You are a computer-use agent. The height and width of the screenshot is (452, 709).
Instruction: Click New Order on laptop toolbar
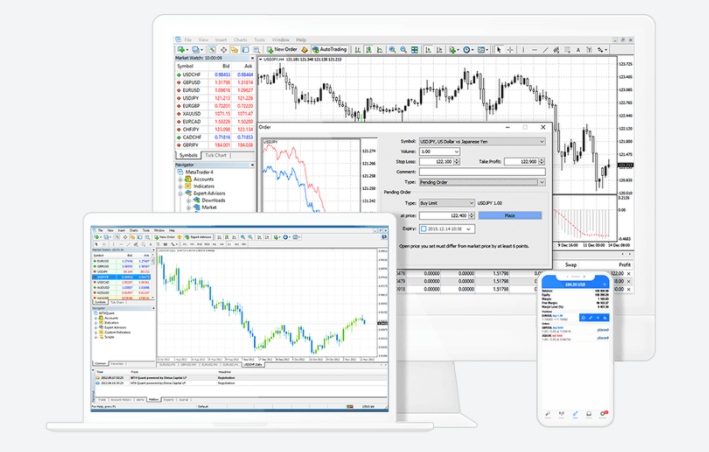point(165,237)
